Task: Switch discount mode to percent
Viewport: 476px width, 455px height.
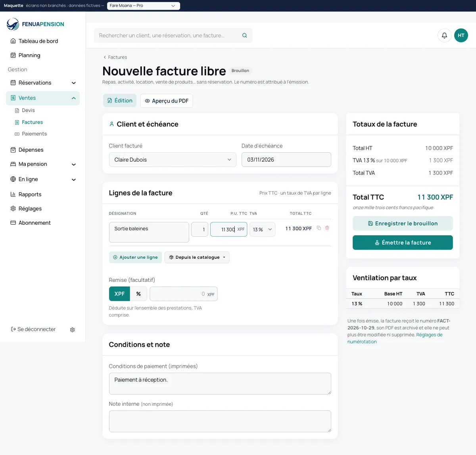Action: coord(138,294)
